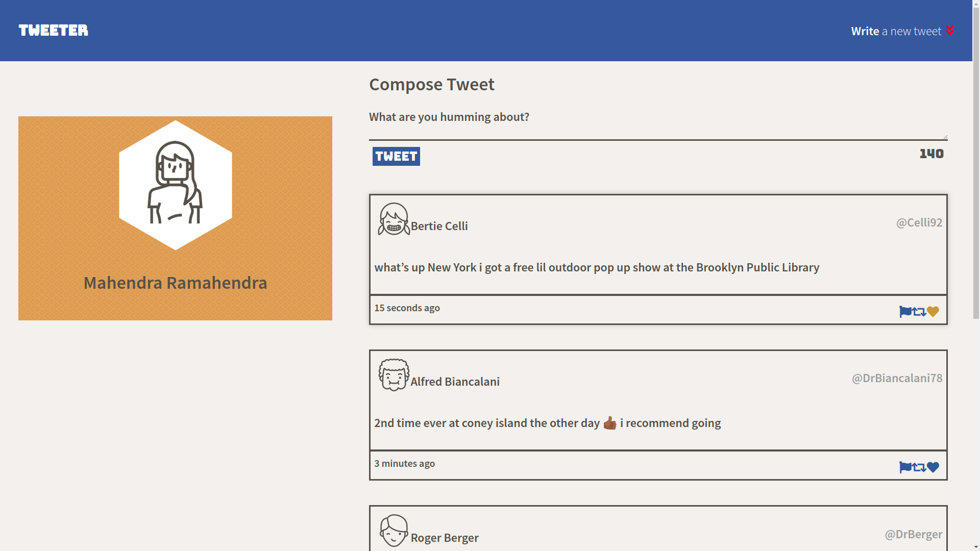Click Roger Berger's avatar icon
Image resolution: width=980 pixels, height=551 pixels.
pos(394,531)
